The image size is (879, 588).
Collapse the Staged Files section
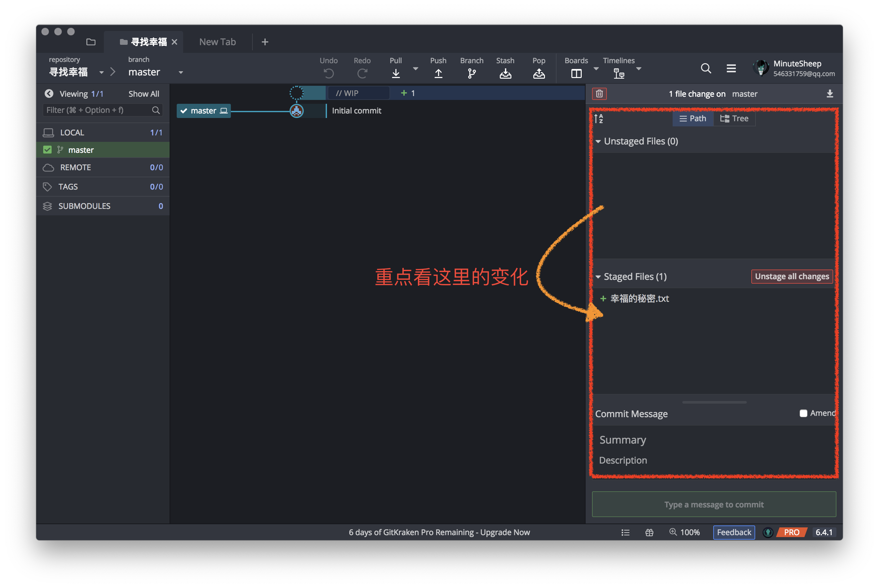[x=598, y=277]
